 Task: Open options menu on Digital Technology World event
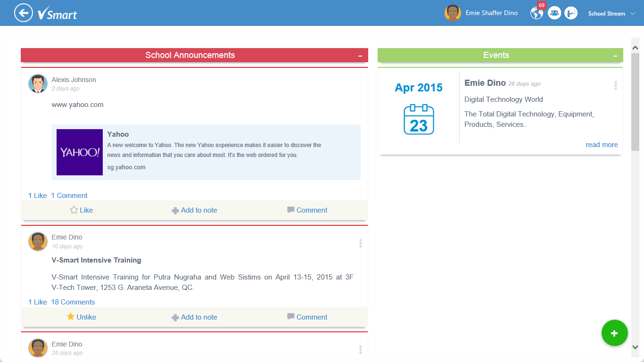click(615, 85)
